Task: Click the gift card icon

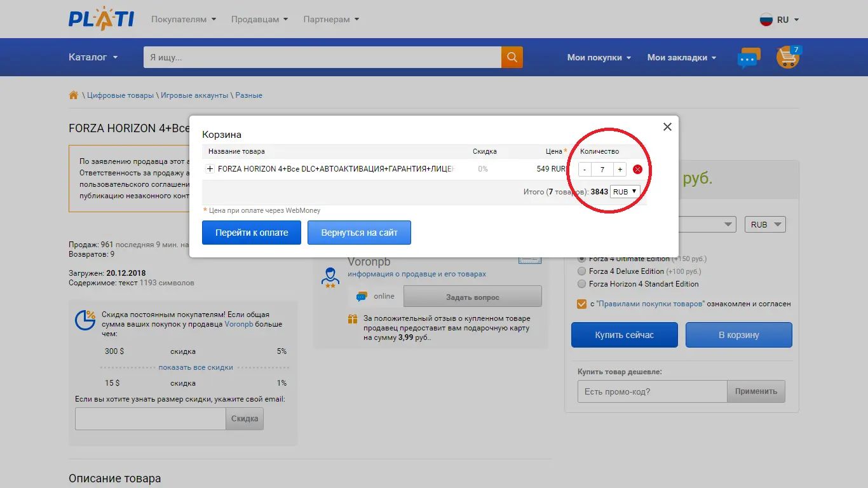Action: 353,319
